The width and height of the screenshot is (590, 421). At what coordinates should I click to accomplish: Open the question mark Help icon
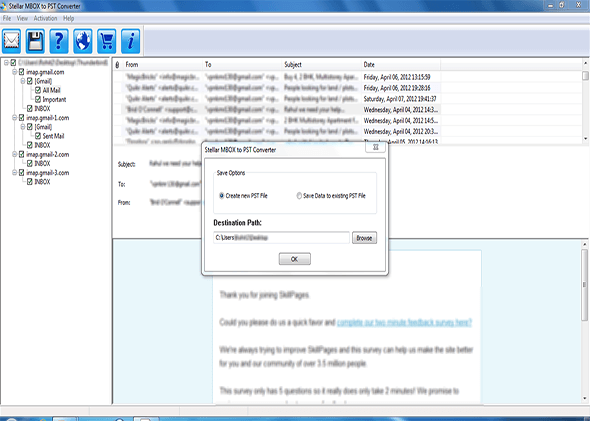pos(59,41)
